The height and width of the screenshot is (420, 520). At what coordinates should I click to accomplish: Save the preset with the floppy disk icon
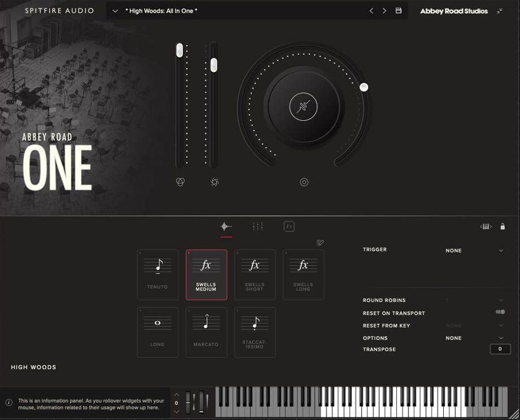click(399, 10)
